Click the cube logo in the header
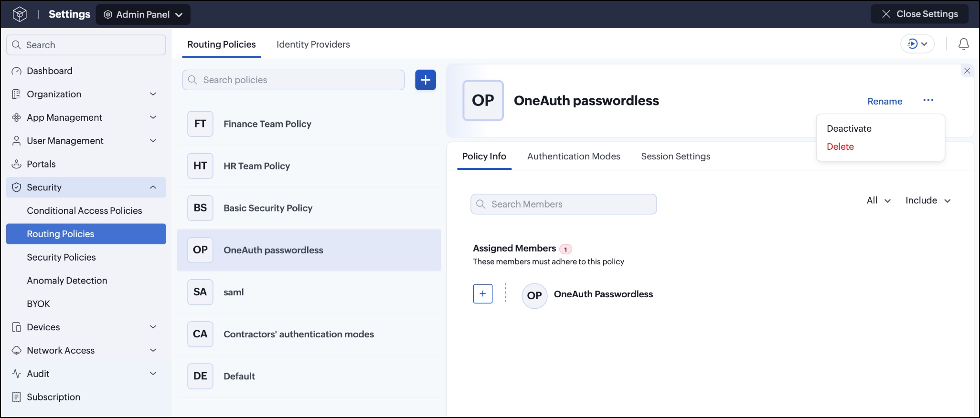 tap(20, 14)
